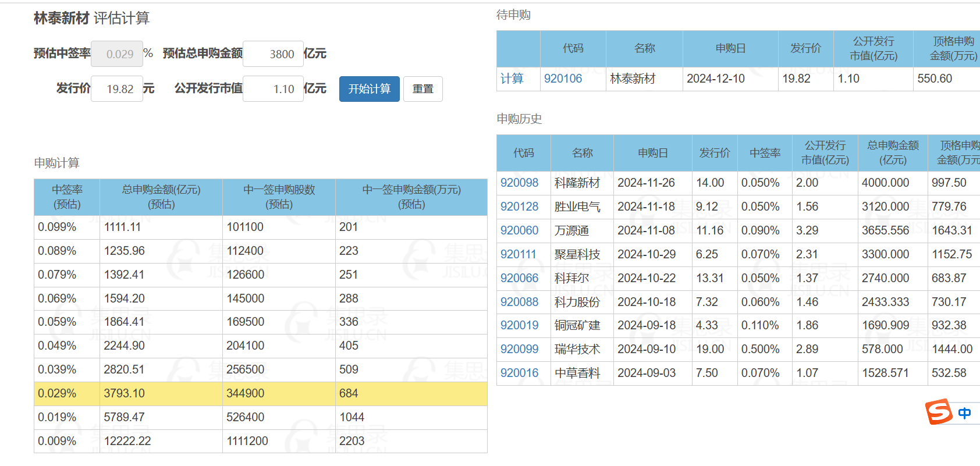Open stock code 920019 铜冠矿建 link

pos(519,325)
